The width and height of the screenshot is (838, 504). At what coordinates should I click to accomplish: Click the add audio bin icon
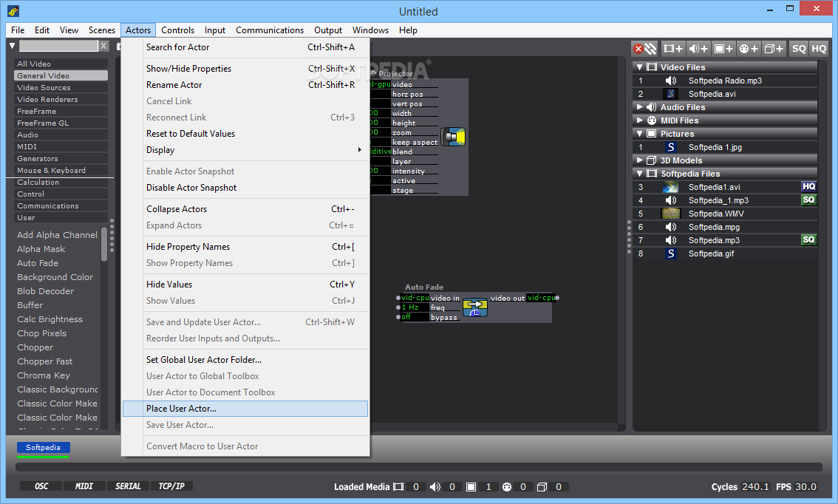click(698, 49)
